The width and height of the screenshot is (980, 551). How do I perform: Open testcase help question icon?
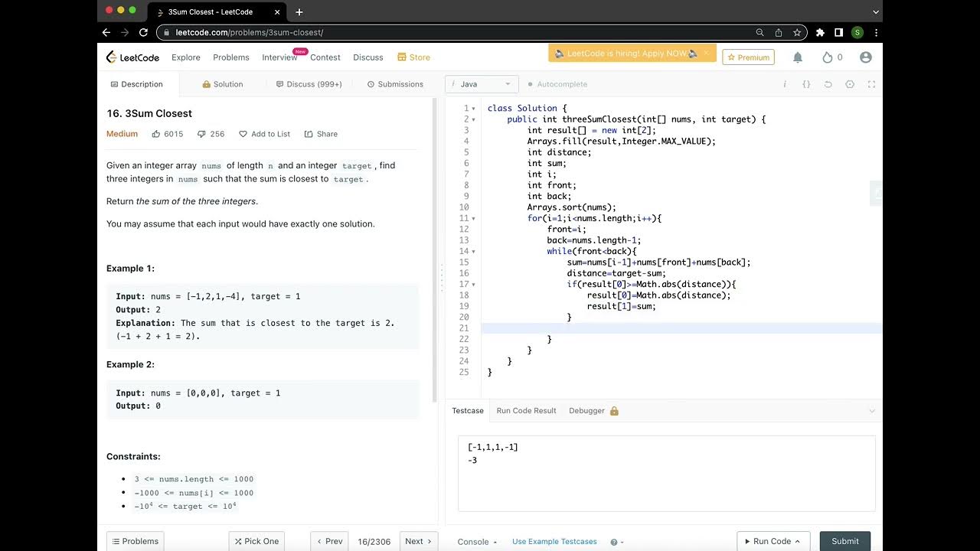point(614,542)
